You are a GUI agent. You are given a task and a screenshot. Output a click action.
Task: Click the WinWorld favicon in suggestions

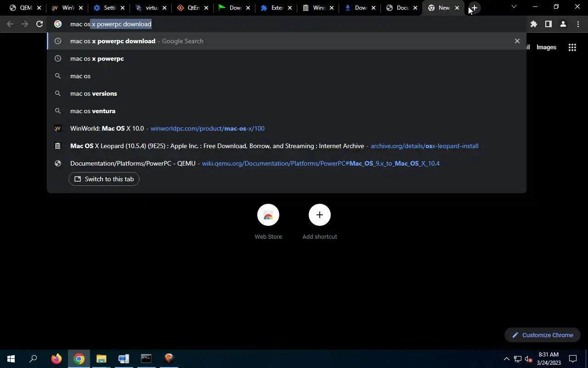[x=58, y=128]
